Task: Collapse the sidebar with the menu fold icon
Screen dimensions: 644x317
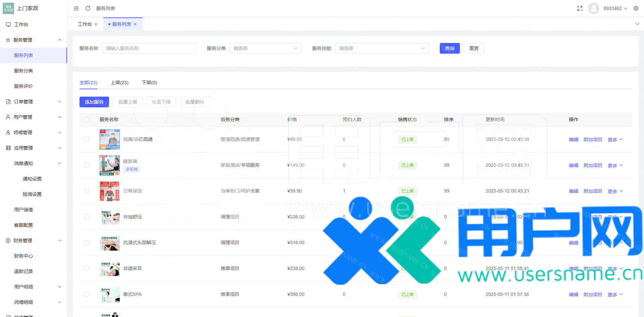Action: [x=76, y=8]
